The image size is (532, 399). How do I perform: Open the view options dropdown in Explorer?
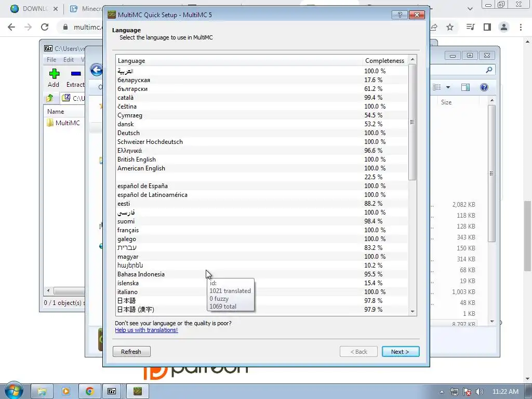pyautogui.click(x=448, y=87)
